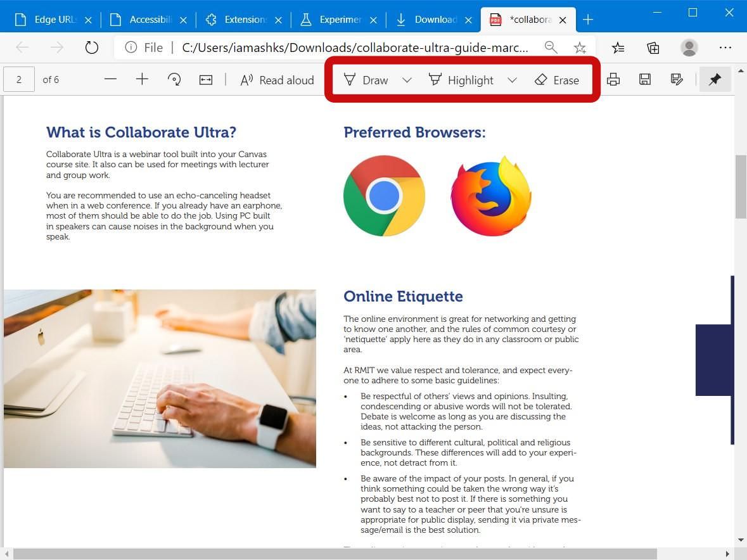Click the keyboard and iMac photo
747x560 pixels.
[x=160, y=379]
